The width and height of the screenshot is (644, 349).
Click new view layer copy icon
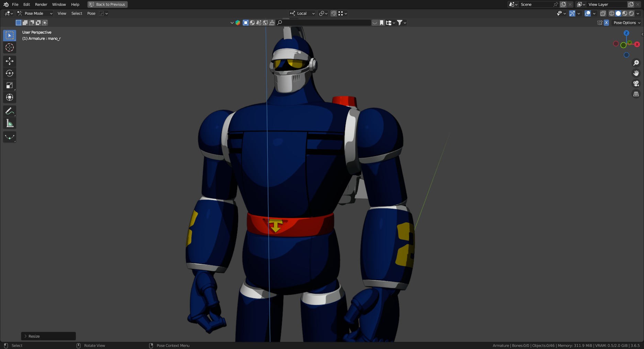coord(631,4)
